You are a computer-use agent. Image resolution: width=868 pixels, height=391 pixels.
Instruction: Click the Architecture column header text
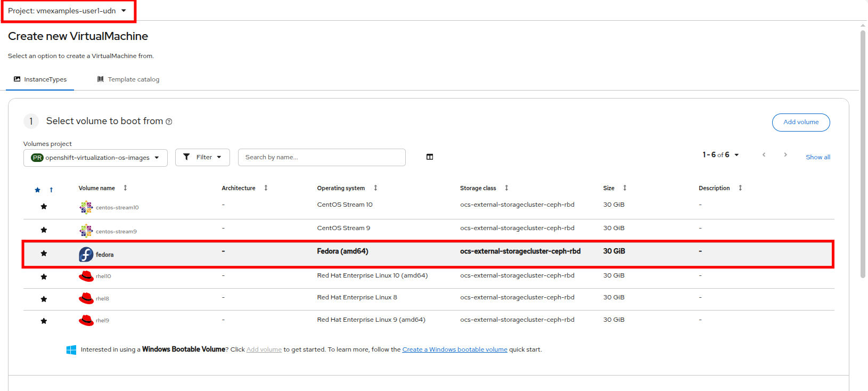[239, 188]
